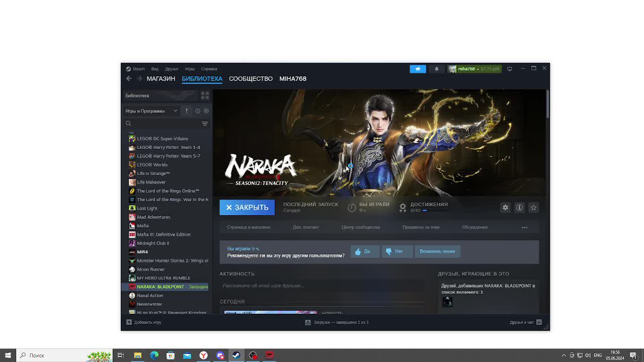Choose Нет for the recommendation

click(x=397, y=251)
